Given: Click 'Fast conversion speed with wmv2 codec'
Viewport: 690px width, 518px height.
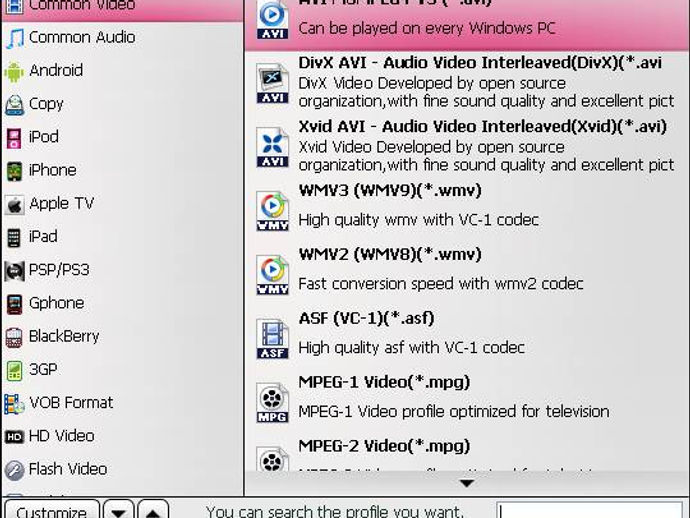Looking at the screenshot, I should click(441, 283).
